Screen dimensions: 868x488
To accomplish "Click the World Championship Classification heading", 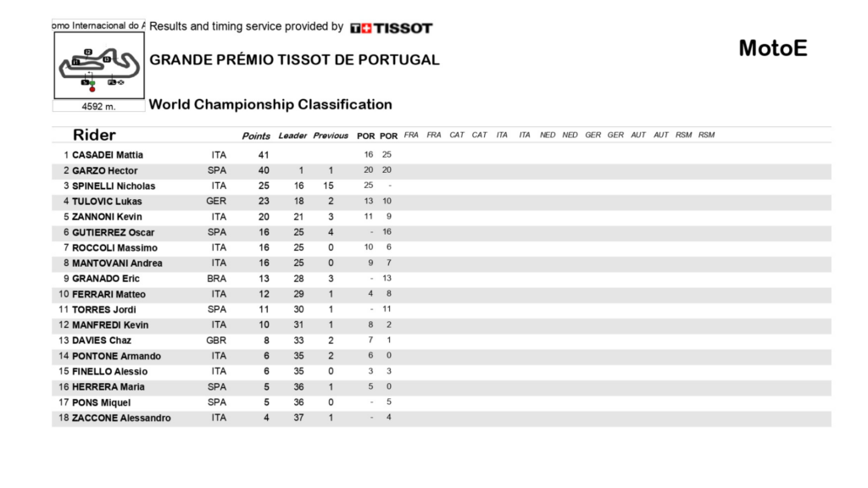I will (x=270, y=105).
